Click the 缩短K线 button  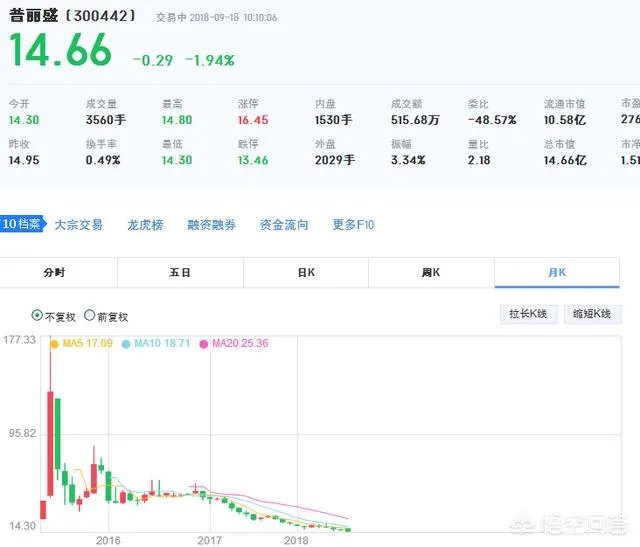[593, 314]
